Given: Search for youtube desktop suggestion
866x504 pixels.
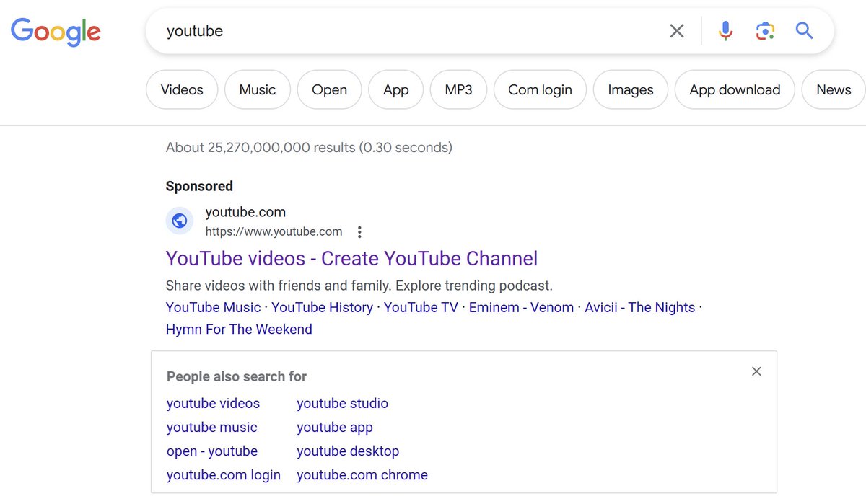Looking at the screenshot, I should click(x=348, y=451).
